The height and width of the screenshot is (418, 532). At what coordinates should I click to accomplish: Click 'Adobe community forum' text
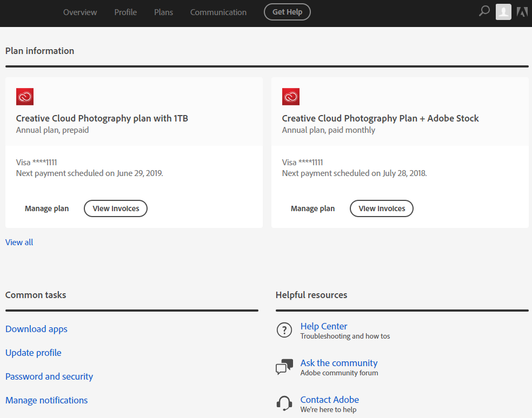(340, 373)
